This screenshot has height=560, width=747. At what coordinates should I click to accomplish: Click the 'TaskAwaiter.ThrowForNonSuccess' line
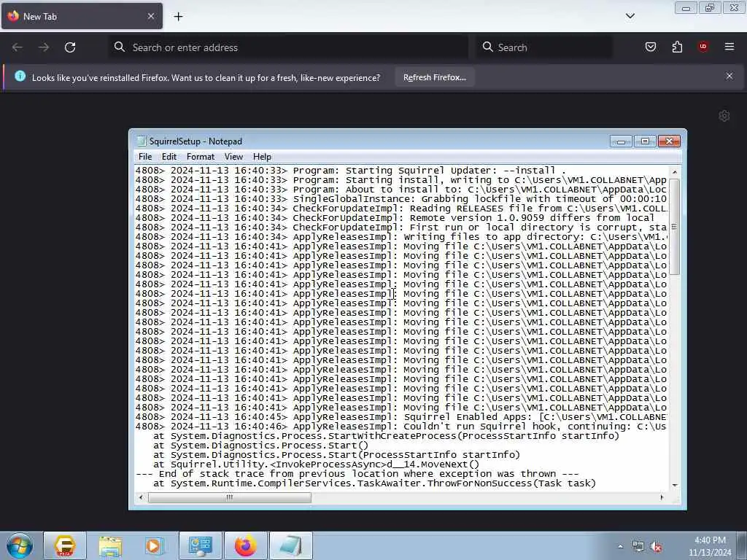[374, 483]
